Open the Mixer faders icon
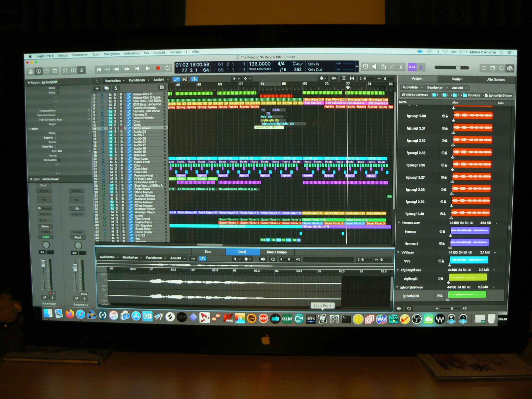 tap(73, 70)
